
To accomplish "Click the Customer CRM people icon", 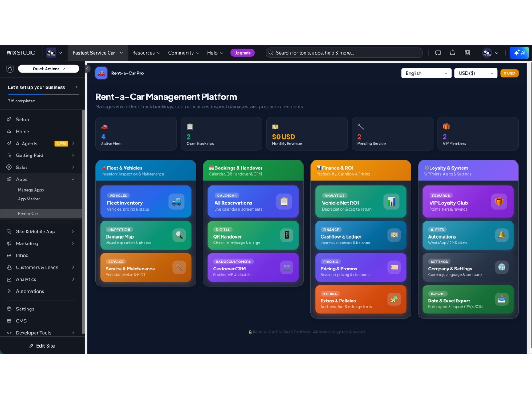I will click(x=287, y=267).
